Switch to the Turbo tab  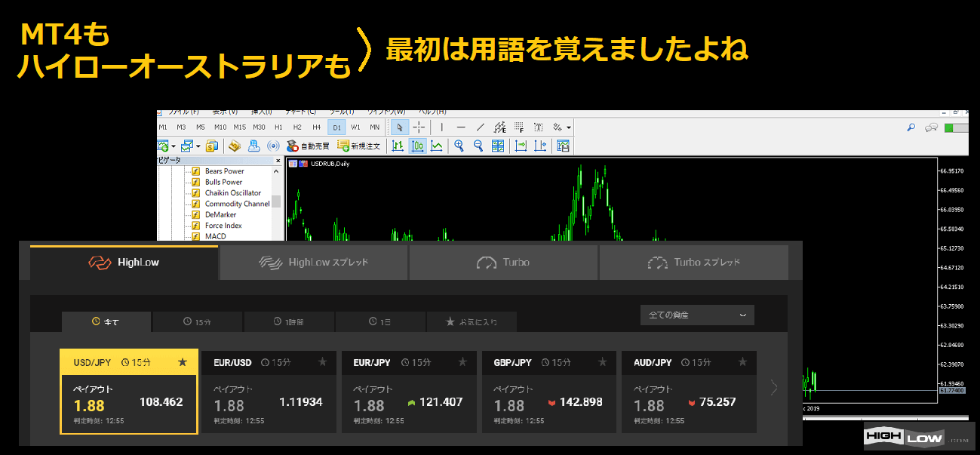coord(503,263)
